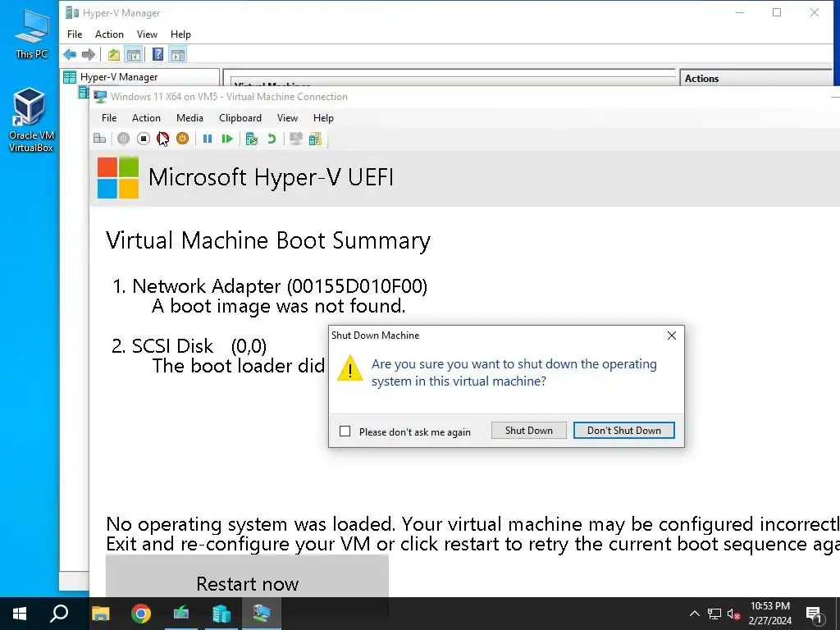Click the Hyper-V Manager taskbar icon
840x630 pixels.
[221, 614]
